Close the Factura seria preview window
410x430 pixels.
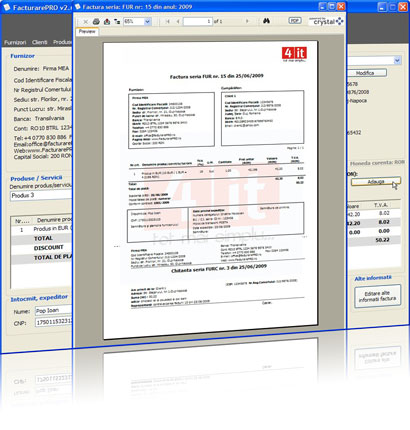[341, 6]
